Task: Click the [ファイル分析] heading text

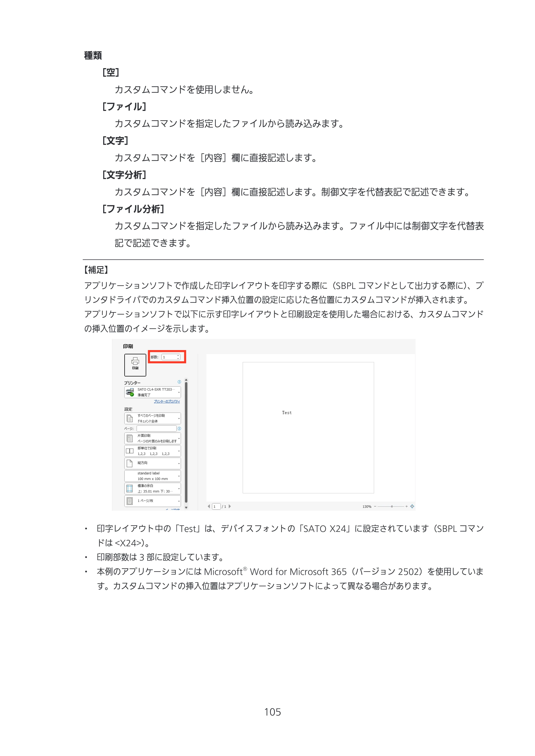Action: tap(133, 209)
